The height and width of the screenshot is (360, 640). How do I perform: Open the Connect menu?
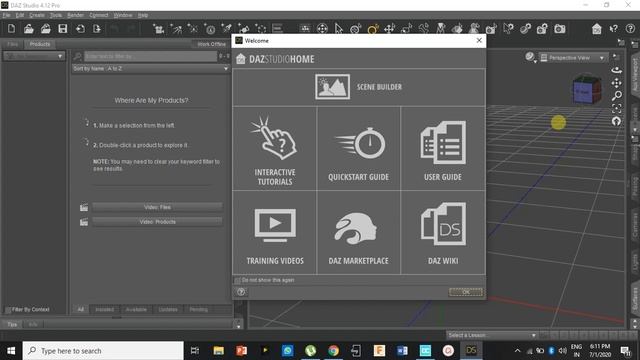99,15
